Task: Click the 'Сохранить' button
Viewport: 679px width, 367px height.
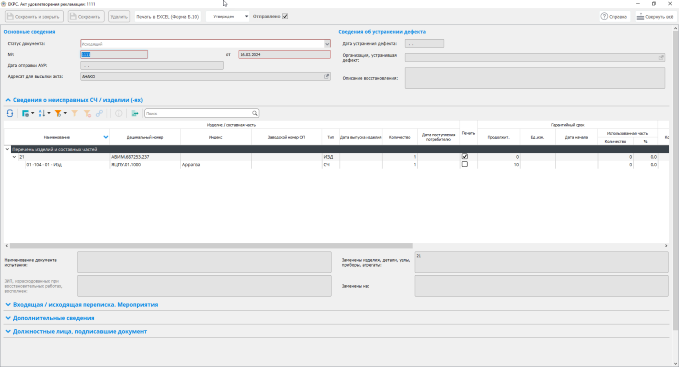Action: (x=85, y=16)
